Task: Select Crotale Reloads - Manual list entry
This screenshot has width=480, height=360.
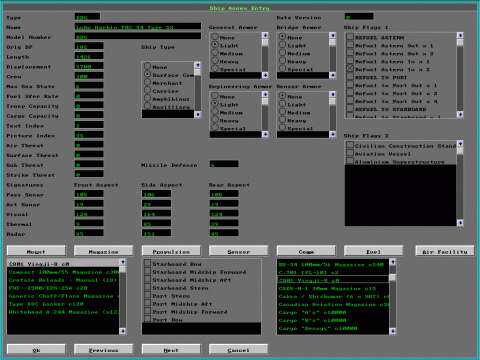Action: click(x=63, y=280)
